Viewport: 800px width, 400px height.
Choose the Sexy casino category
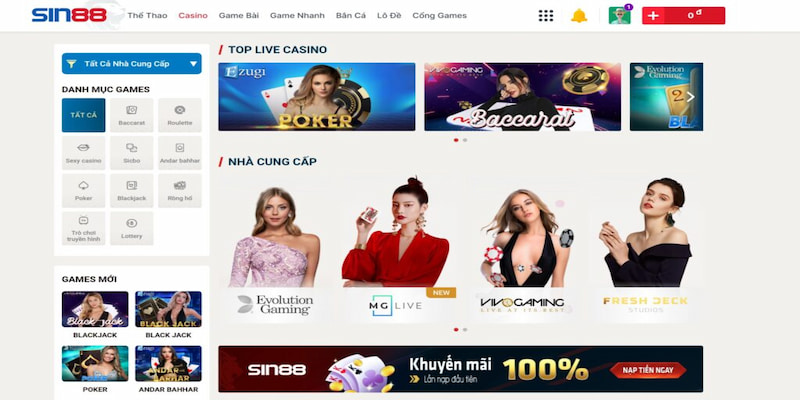click(x=84, y=153)
